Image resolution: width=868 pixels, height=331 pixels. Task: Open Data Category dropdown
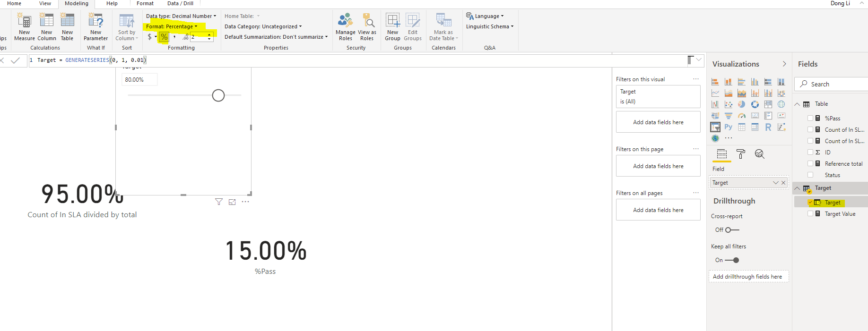point(263,26)
